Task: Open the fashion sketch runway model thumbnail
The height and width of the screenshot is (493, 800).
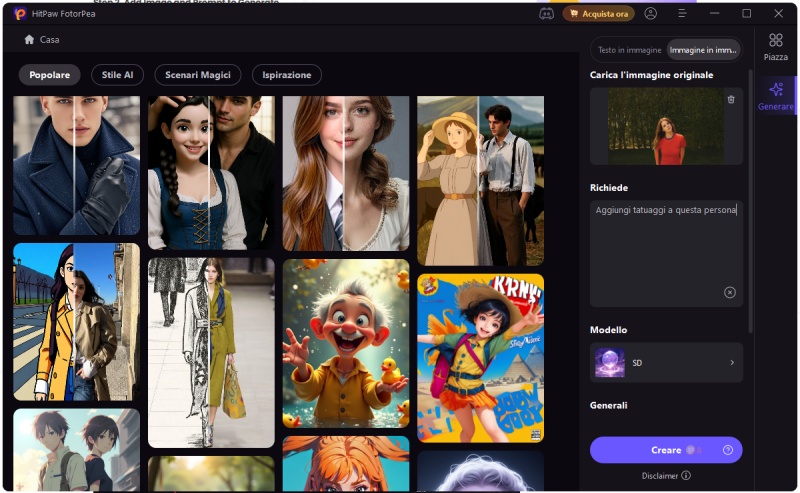Action: (211, 353)
